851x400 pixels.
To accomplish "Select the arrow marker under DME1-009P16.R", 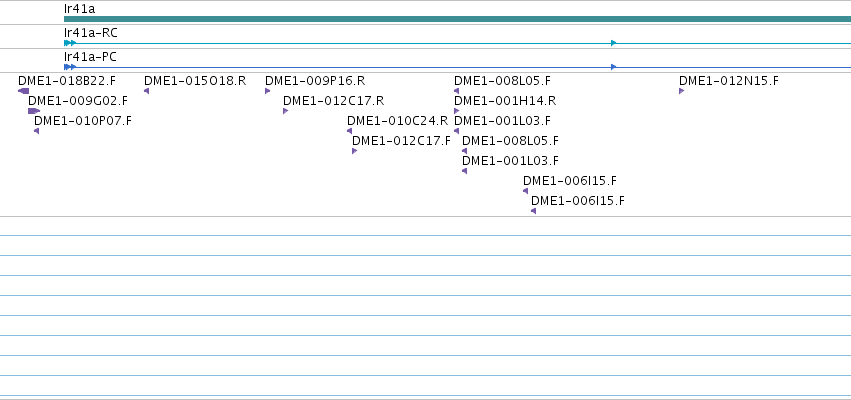I will [x=268, y=91].
